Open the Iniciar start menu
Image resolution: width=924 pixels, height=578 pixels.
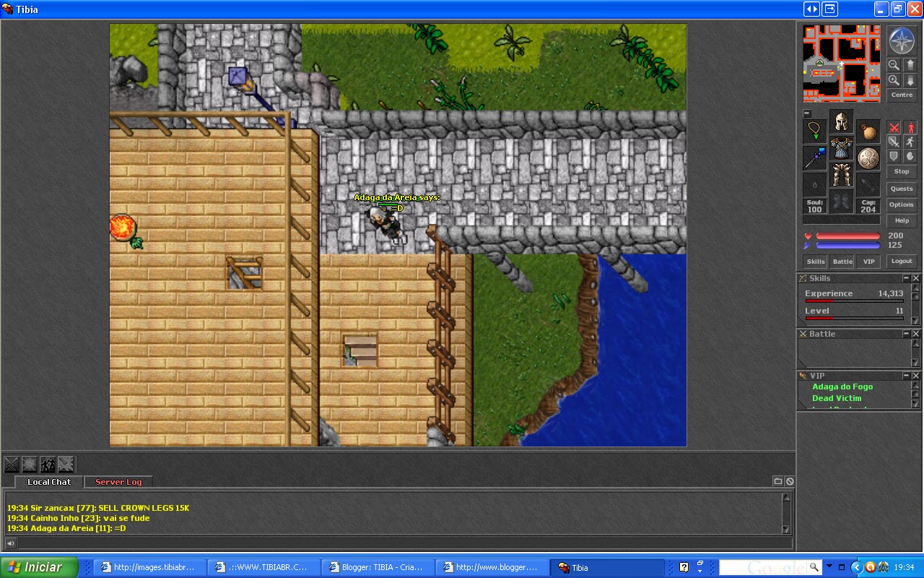pos(39,567)
